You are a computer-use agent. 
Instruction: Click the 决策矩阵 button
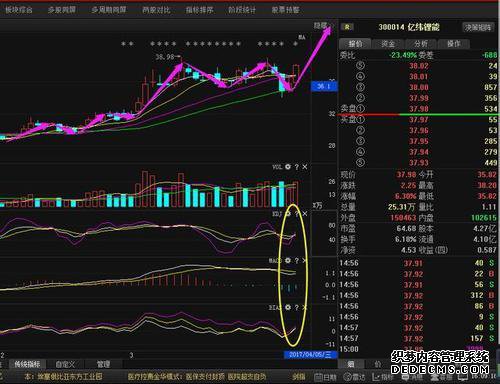point(478,27)
